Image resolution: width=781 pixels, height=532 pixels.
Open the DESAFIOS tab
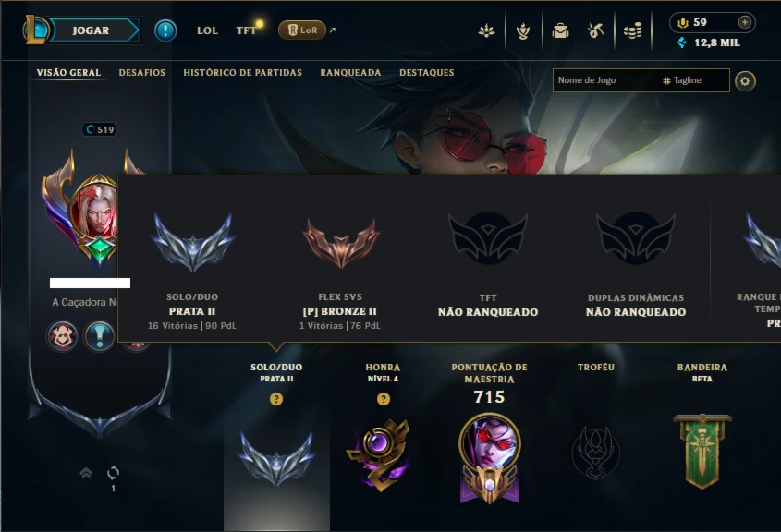[x=142, y=73]
